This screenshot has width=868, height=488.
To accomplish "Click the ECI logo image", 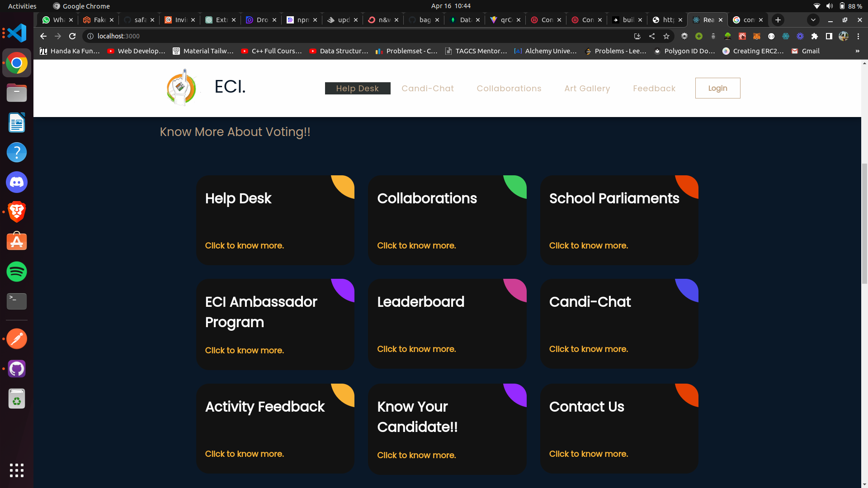I will tap(182, 87).
